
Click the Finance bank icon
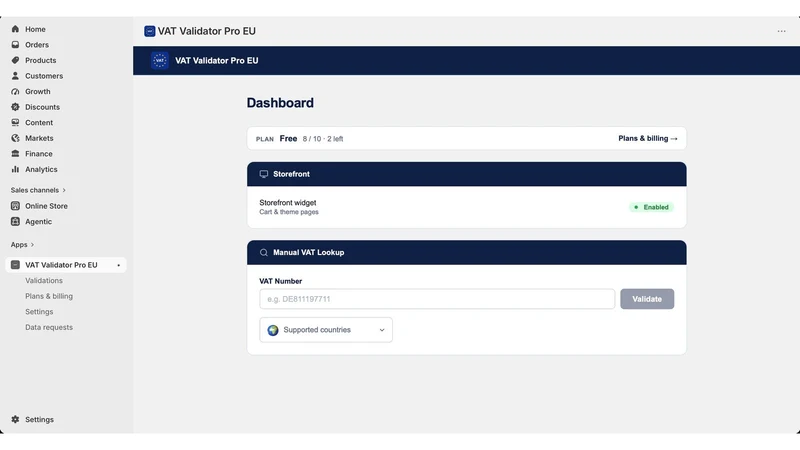point(15,154)
